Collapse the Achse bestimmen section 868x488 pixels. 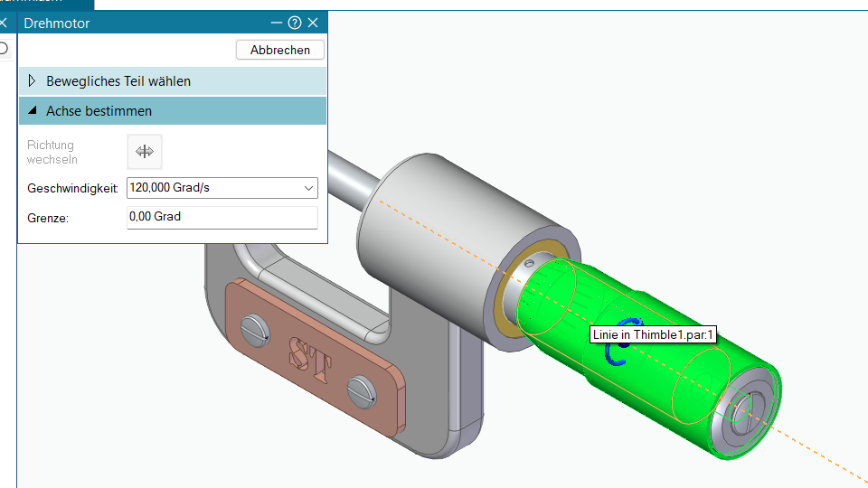tap(173, 110)
